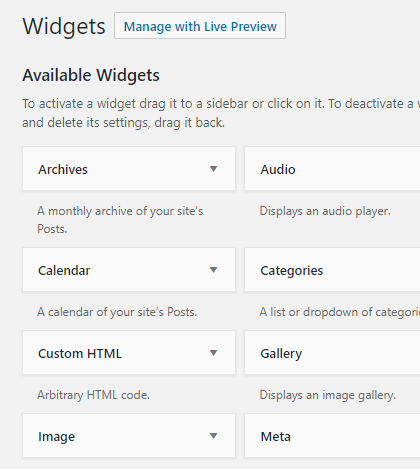The height and width of the screenshot is (469, 420).
Task: Click the Manage with Live Preview button
Action: (200, 26)
